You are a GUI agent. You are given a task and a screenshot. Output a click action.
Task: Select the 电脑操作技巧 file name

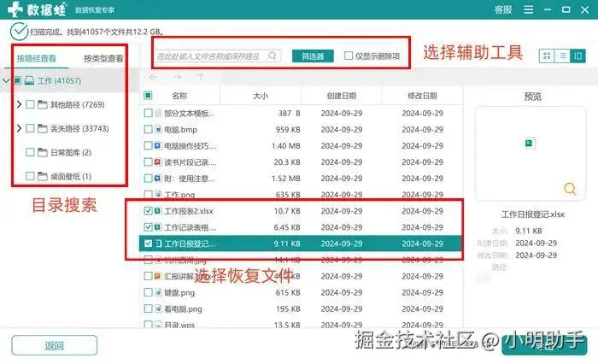coord(190,146)
